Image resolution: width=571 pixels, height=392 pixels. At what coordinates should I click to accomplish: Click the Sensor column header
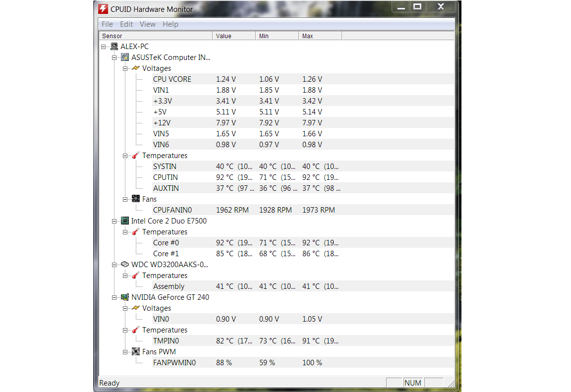(x=156, y=36)
